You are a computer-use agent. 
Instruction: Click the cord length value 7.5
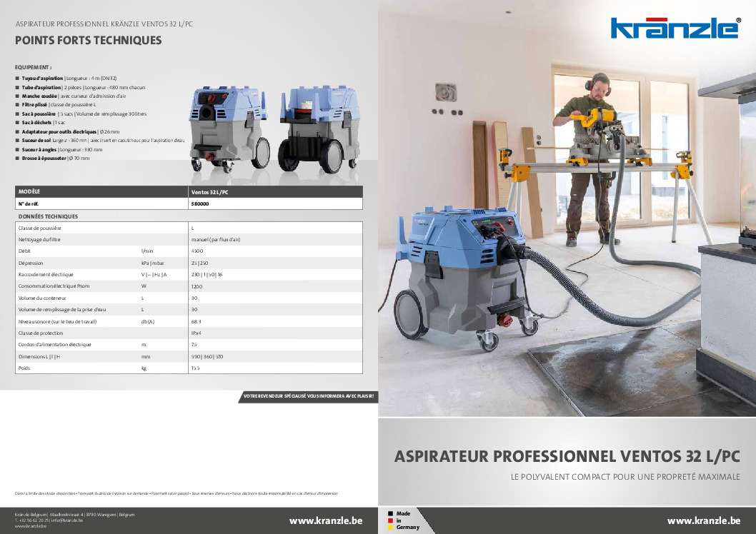pyautogui.click(x=194, y=345)
